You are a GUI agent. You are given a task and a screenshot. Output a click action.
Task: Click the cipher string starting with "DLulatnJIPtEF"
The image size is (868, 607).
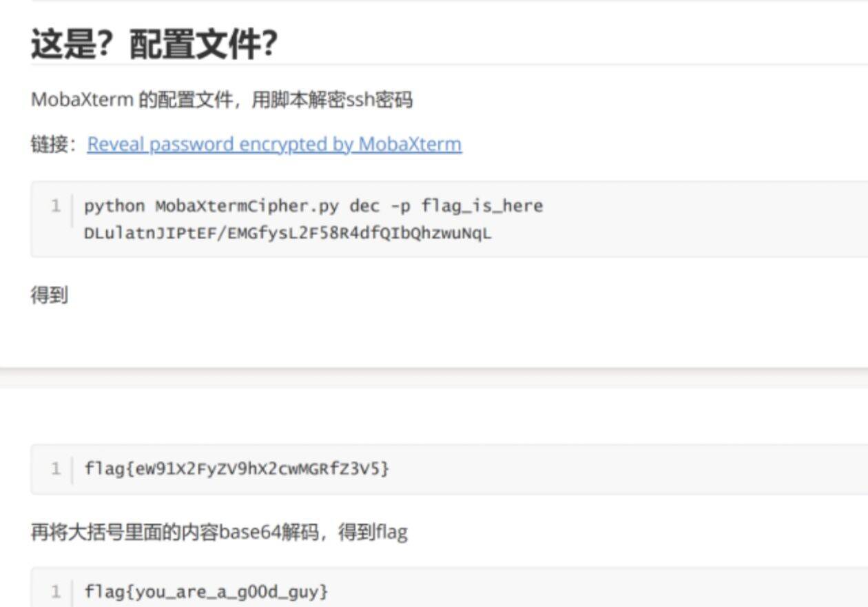tap(288, 234)
